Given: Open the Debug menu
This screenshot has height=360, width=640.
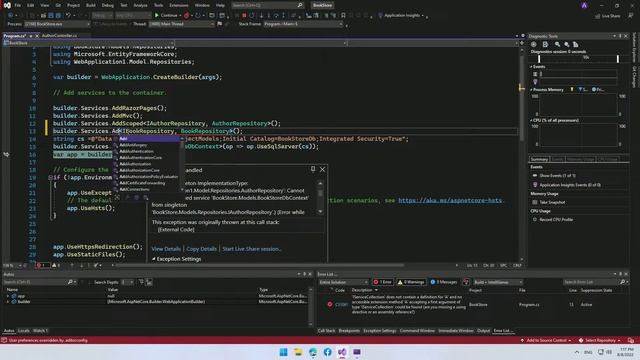Looking at the screenshot, I should [108, 5].
